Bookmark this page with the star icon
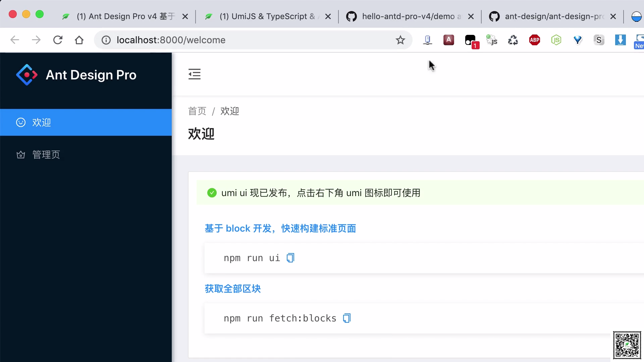 click(400, 40)
